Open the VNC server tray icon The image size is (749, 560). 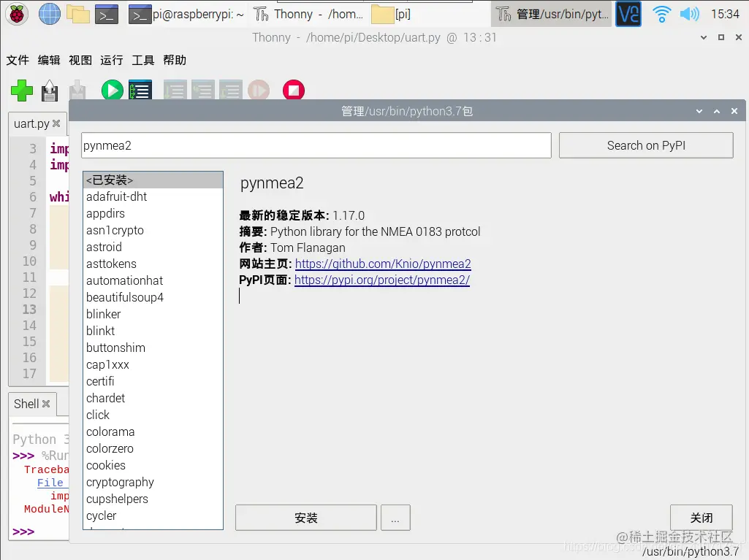point(628,15)
